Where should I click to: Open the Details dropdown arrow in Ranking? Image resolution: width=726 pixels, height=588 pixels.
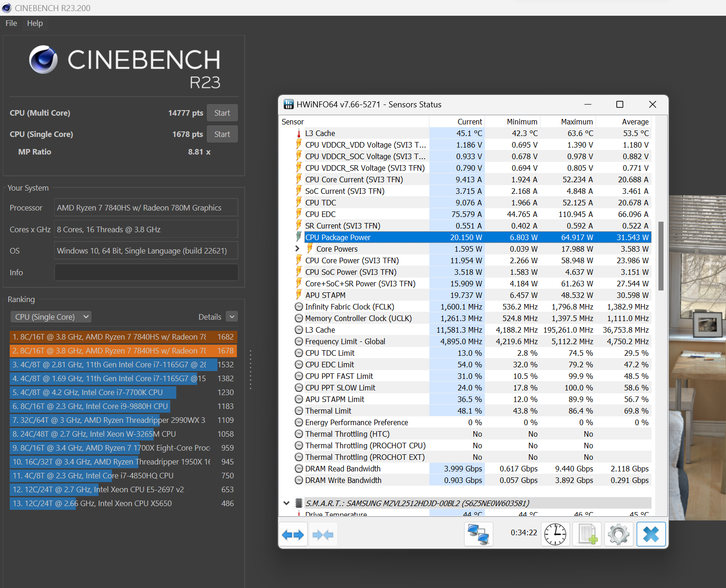pyautogui.click(x=232, y=316)
